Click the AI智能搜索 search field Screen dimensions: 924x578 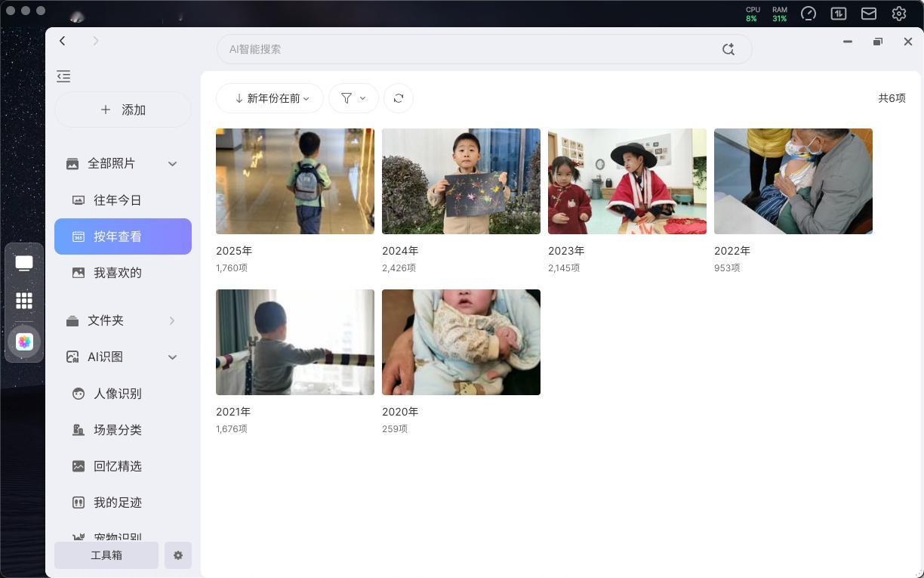pyautogui.click(x=484, y=49)
